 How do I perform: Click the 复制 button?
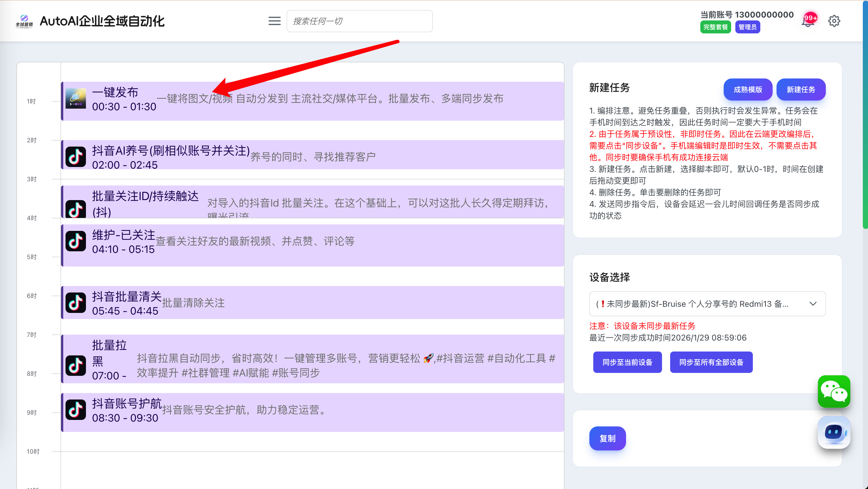[x=607, y=438]
